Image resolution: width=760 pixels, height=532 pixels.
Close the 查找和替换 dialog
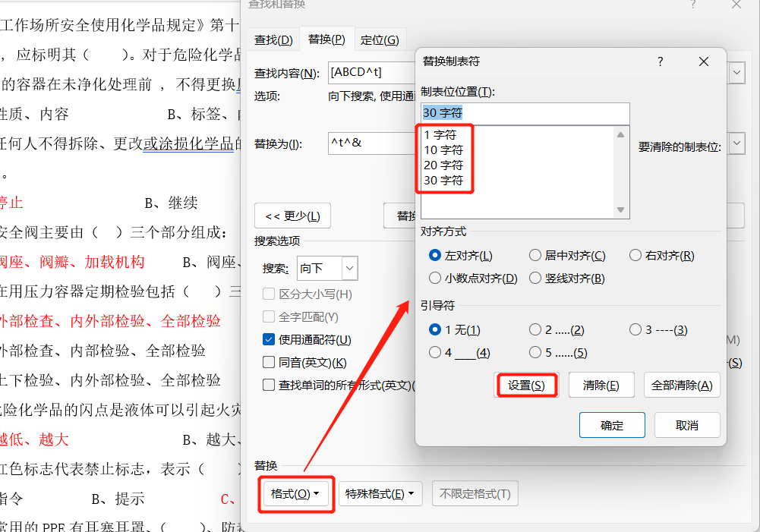coord(736,5)
